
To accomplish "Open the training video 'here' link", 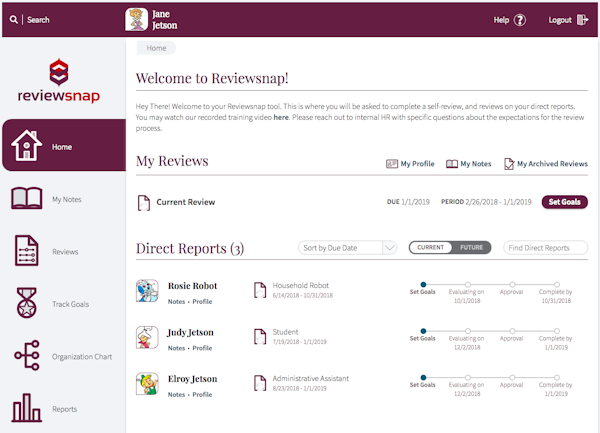I will 281,117.
